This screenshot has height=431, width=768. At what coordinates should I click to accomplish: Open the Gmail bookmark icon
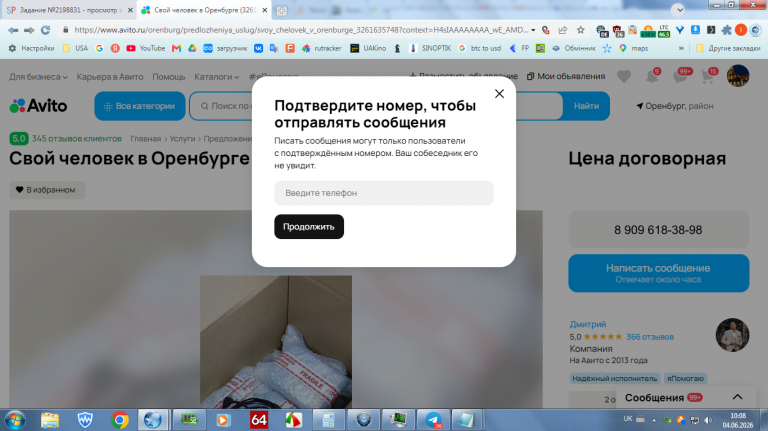click(x=176, y=48)
